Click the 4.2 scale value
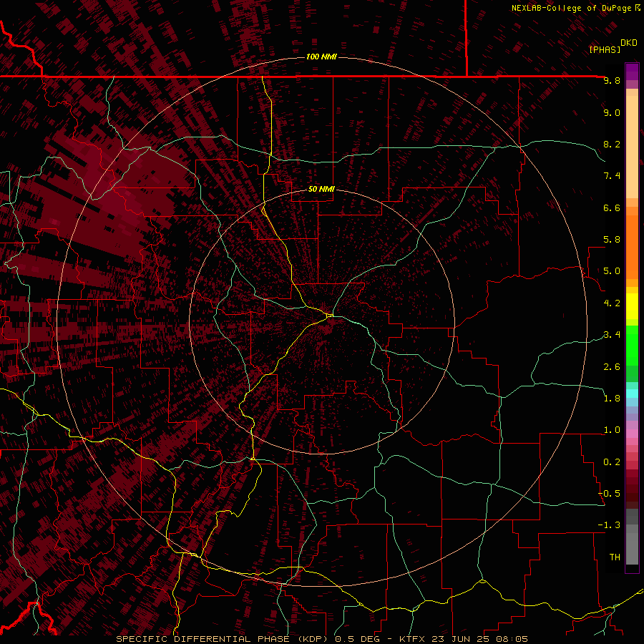 (612, 303)
